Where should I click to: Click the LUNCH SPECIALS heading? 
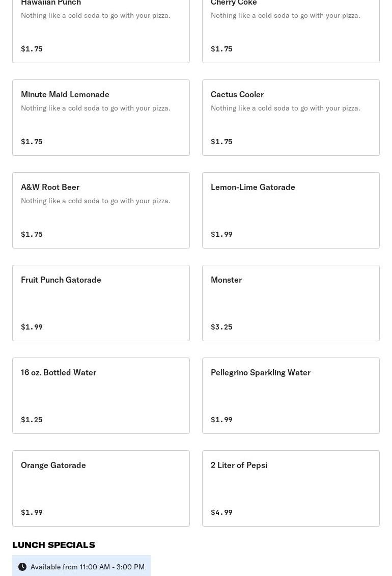[x=53, y=545]
